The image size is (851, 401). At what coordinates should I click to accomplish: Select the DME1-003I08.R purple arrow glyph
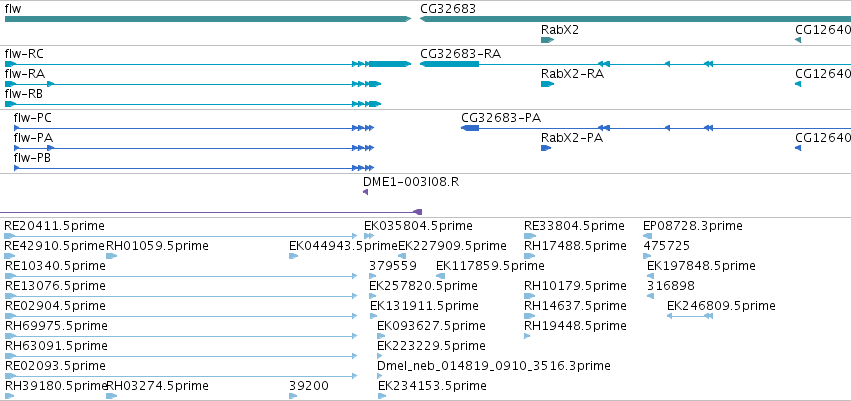(x=365, y=192)
